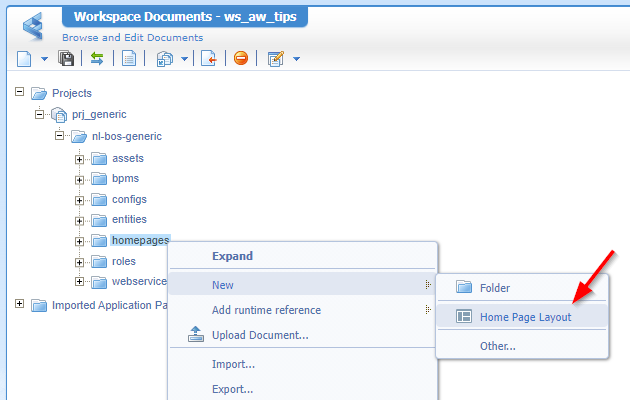630x400 pixels.
Task: Open the edit notepad dropdown arrow
Action: coord(296,60)
